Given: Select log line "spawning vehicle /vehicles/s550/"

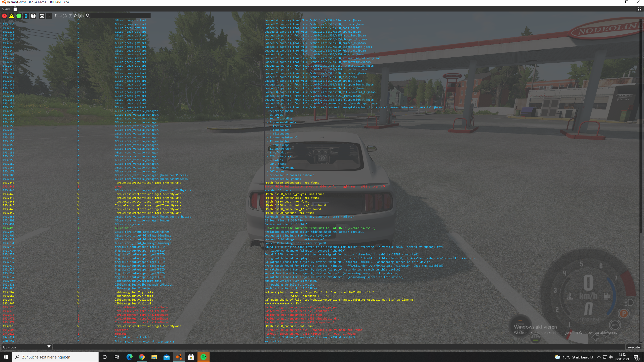Looking at the screenshot, I should [291, 281].
